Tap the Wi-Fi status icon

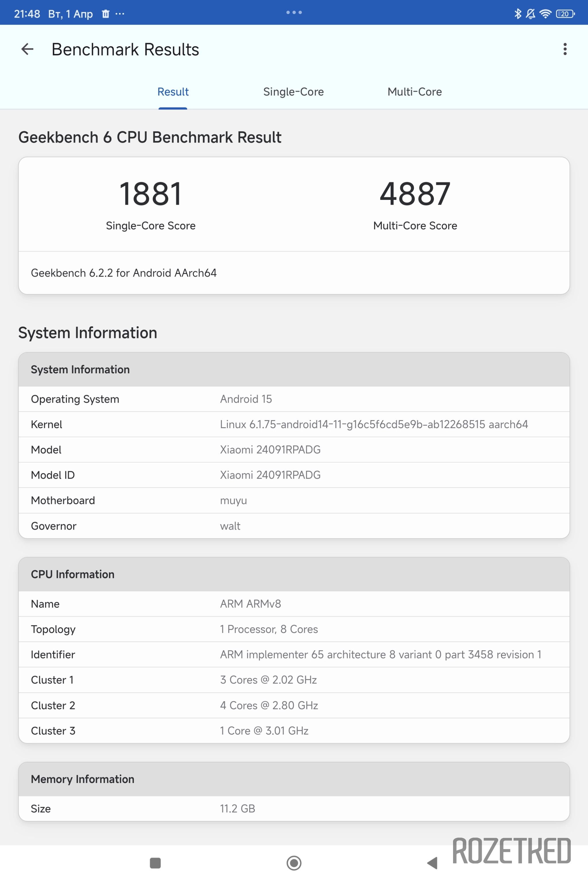[545, 14]
